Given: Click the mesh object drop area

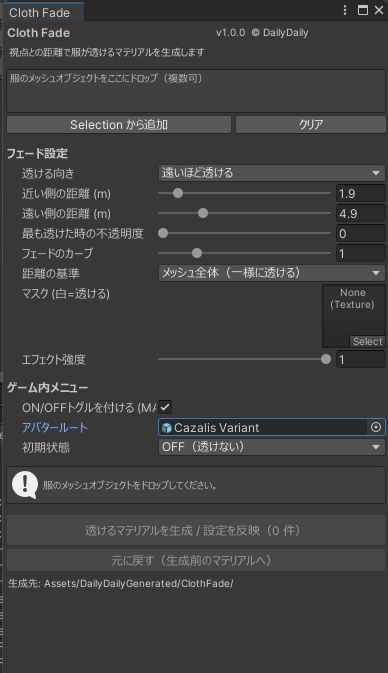Looking at the screenshot, I should 196,91.
